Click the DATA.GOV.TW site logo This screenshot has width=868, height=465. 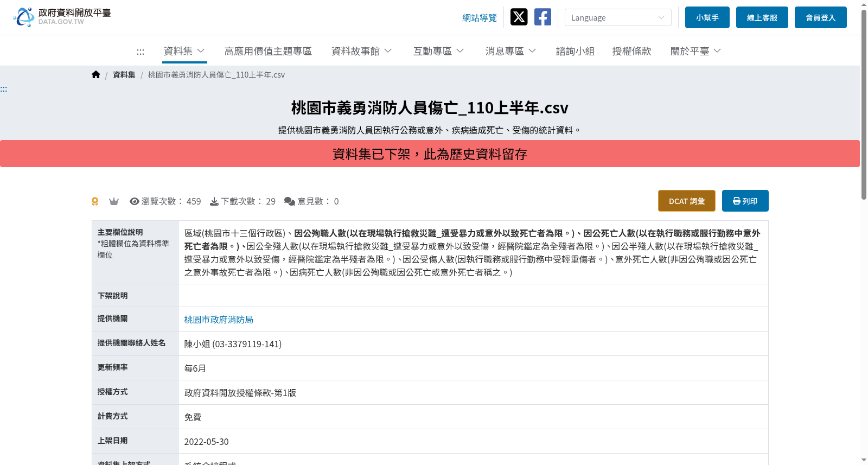coord(62,17)
